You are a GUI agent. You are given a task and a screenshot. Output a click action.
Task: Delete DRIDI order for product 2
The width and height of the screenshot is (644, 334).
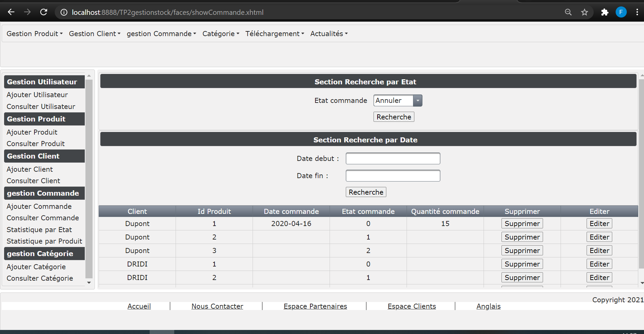pyautogui.click(x=522, y=278)
